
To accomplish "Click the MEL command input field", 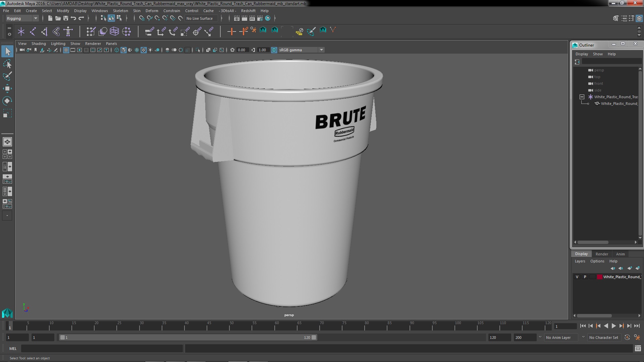I will pos(102,349).
